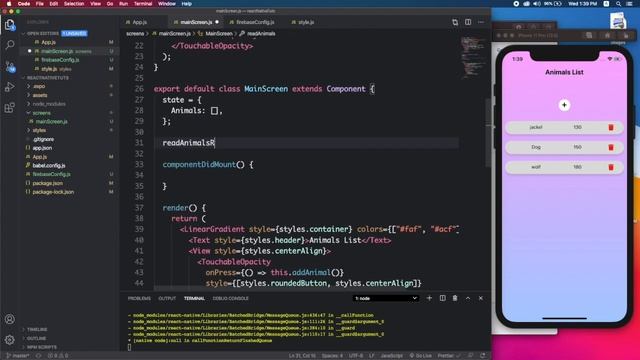Split the terminal panel
The image size is (640, 360).
442,298
